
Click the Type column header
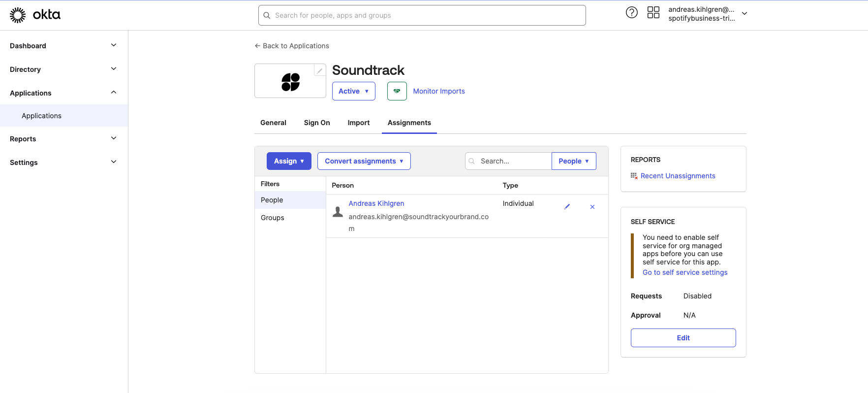[510, 185]
